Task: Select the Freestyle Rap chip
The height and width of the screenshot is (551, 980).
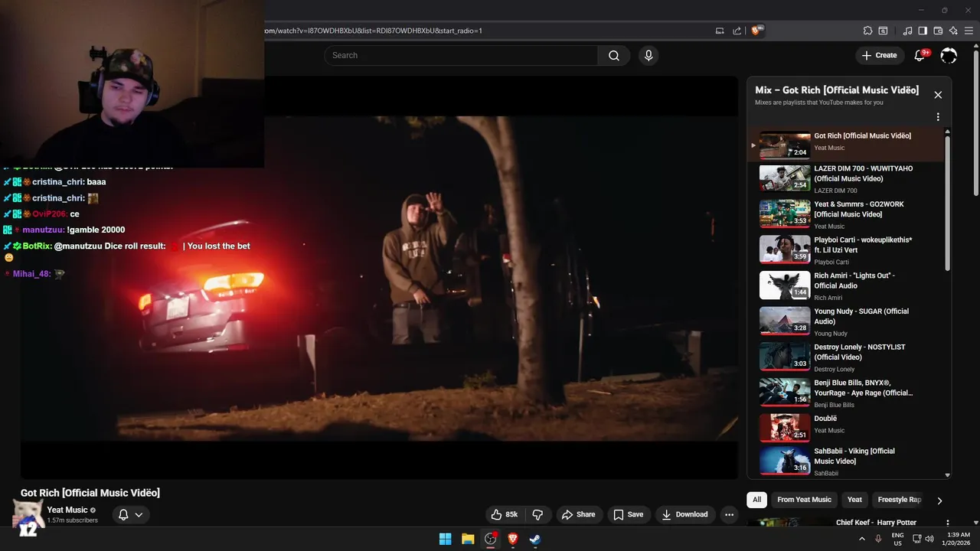Action: pyautogui.click(x=898, y=500)
